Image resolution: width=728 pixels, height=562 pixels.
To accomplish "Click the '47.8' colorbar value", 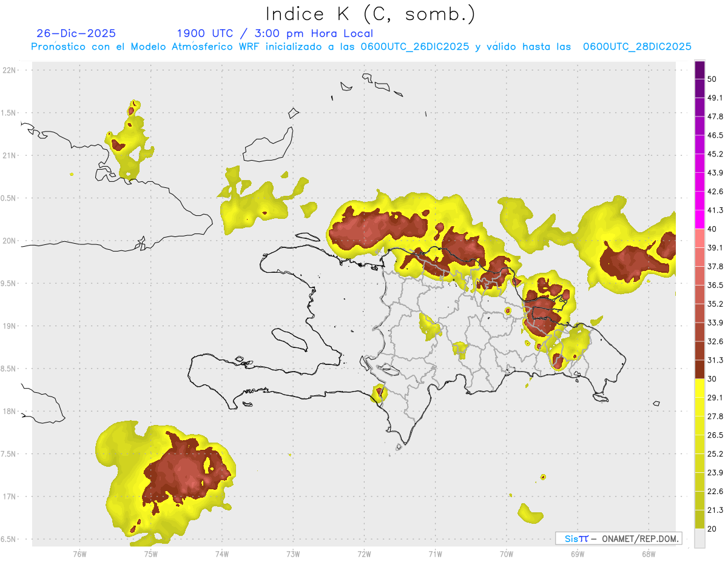I will point(715,116).
